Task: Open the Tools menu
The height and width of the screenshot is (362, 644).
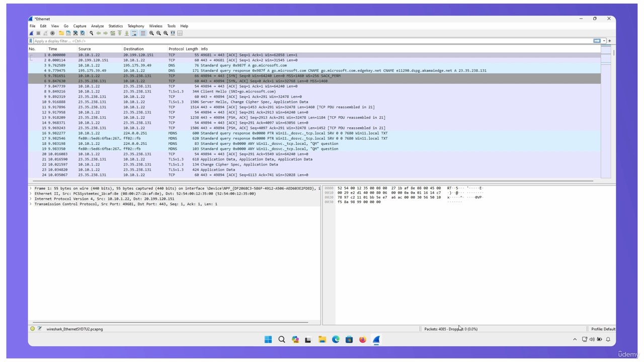Action: coord(171,26)
